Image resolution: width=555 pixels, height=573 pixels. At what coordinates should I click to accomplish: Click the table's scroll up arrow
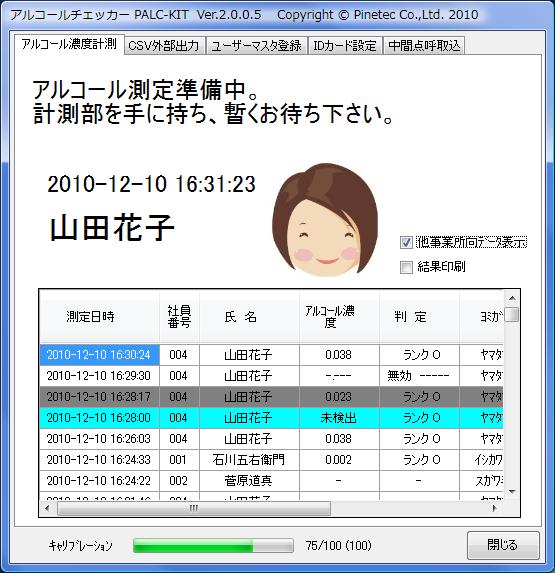pos(512,298)
